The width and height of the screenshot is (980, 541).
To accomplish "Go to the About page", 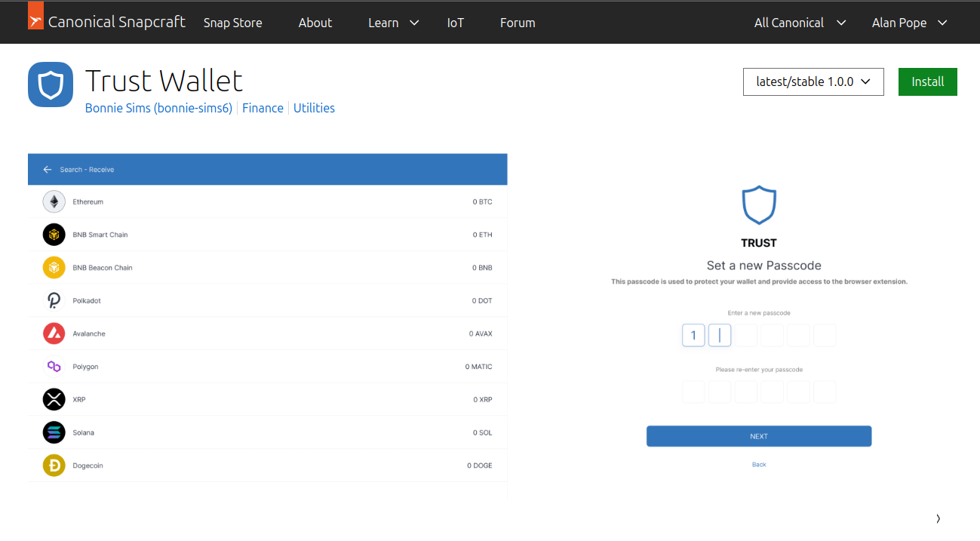I will click(x=315, y=23).
